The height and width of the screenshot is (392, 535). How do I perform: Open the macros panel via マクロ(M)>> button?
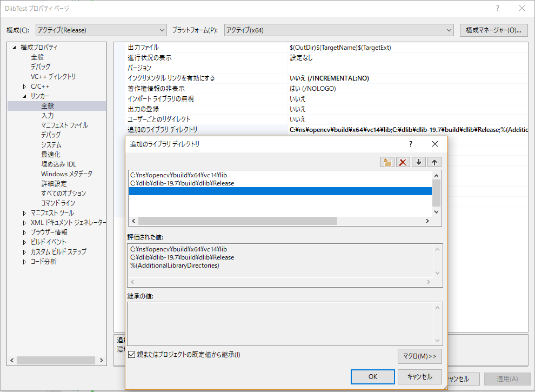tap(420, 356)
